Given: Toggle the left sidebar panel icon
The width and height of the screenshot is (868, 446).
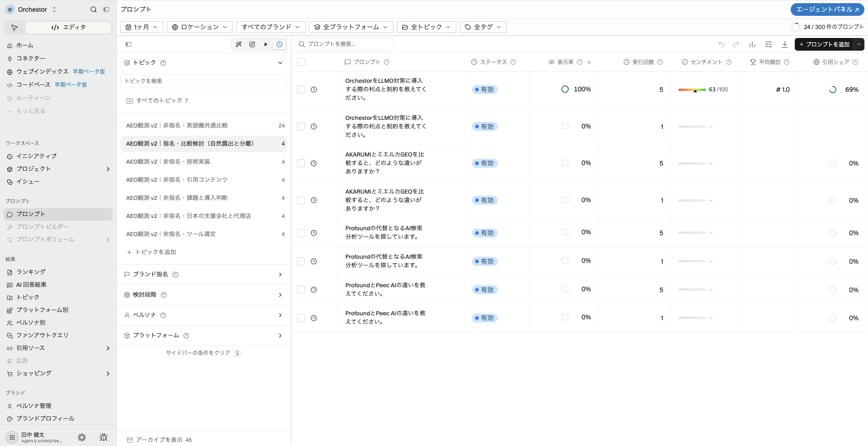Looking at the screenshot, I should click(x=106, y=9).
